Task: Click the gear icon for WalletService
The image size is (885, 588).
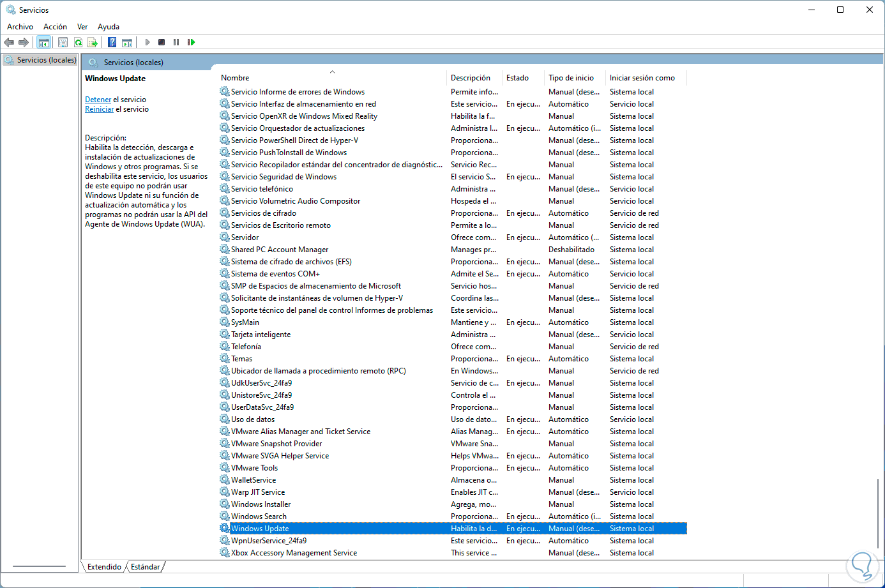Action: click(x=224, y=480)
